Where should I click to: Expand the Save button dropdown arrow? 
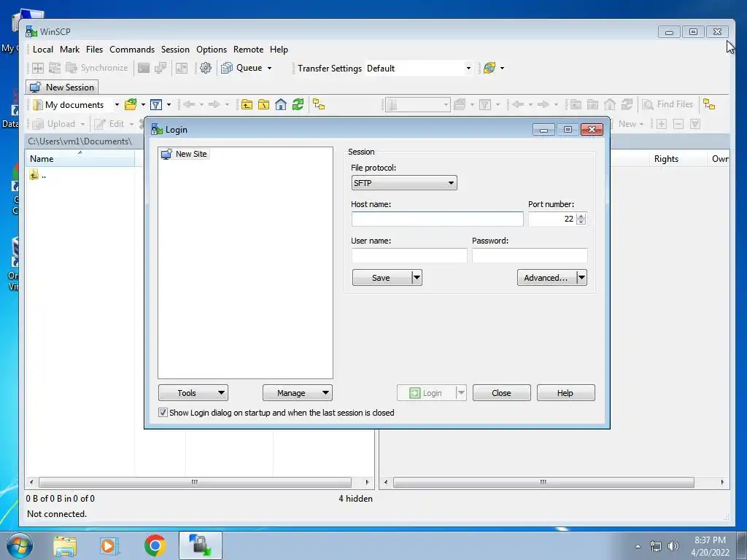(x=417, y=278)
